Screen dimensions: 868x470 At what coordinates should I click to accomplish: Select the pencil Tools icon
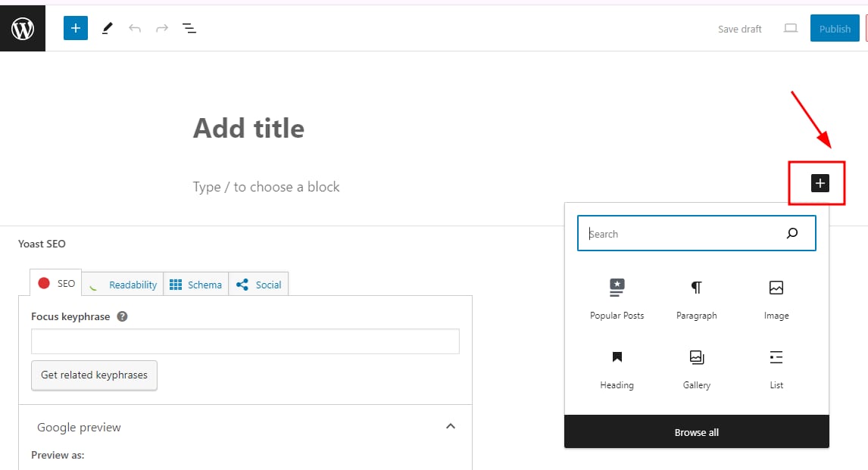click(107, 29)
